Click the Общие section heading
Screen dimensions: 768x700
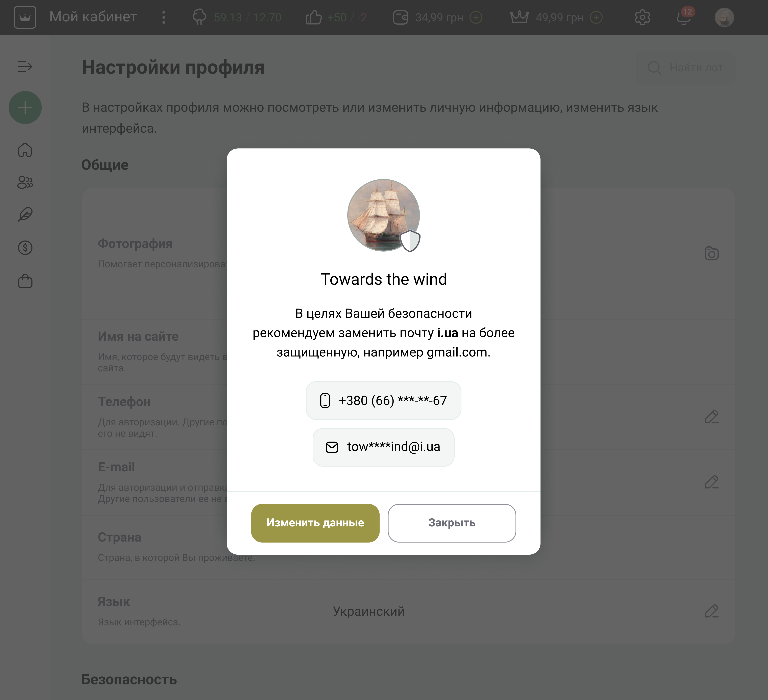click(x=105, y=165)
